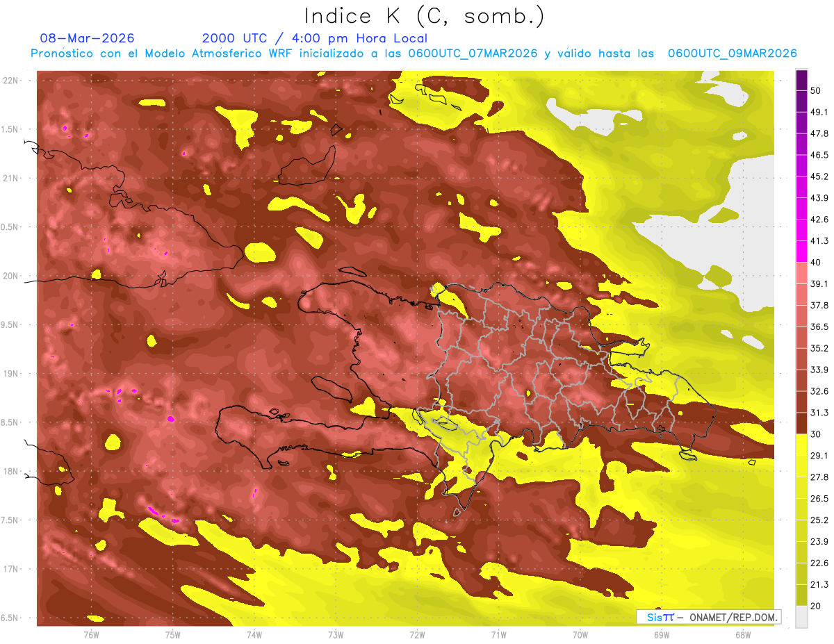Click the 'Sis' logo text in the credit box

click(653, 617)
